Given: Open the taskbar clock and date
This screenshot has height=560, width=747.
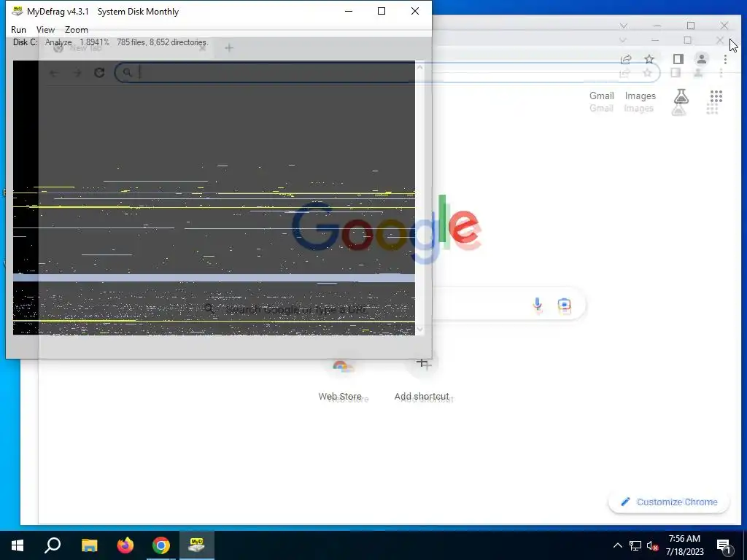Looking at the screenshot, I should tap(684, 545).
